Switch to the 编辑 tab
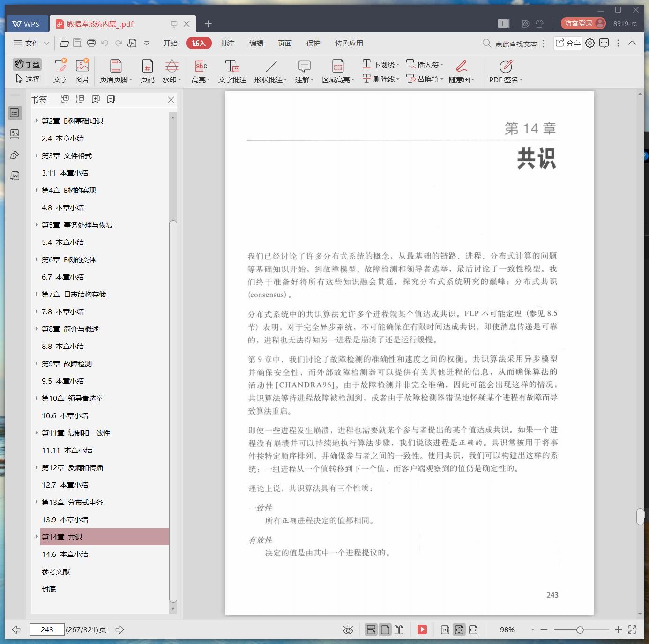 [256, 43]
